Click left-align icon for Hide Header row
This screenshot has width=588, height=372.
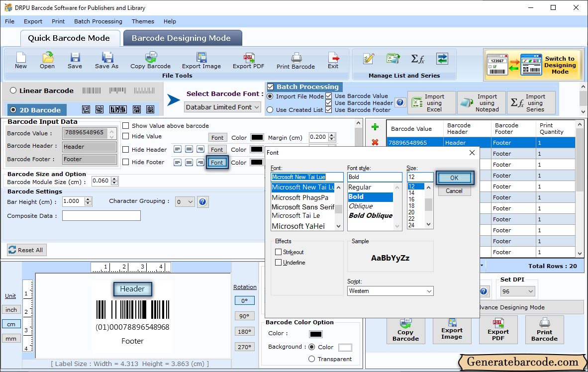click(x=178, y=149)
